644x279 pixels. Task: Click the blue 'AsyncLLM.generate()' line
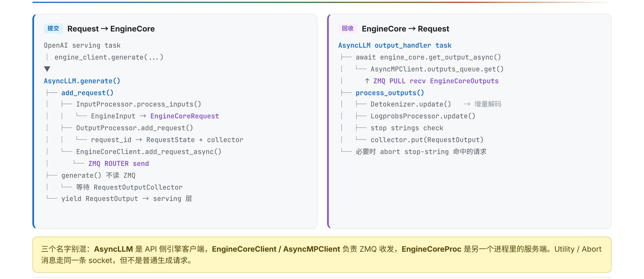point(82,81)
